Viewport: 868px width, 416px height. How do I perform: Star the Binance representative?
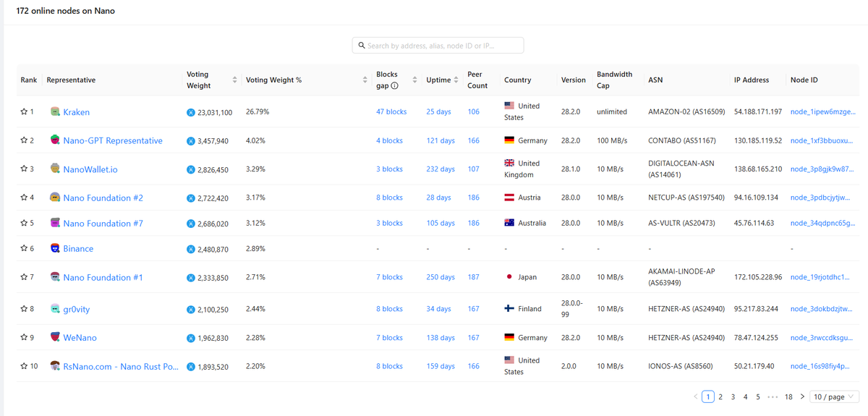click(x=24, y=248)
